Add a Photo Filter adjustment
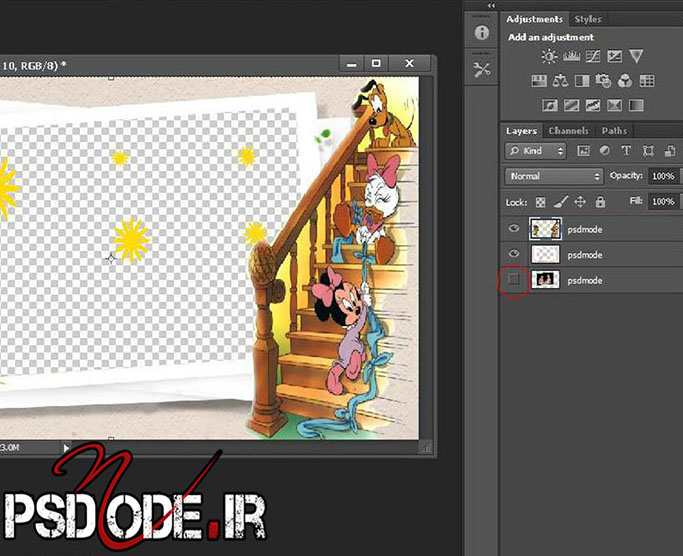 click(x=603, y=81)
